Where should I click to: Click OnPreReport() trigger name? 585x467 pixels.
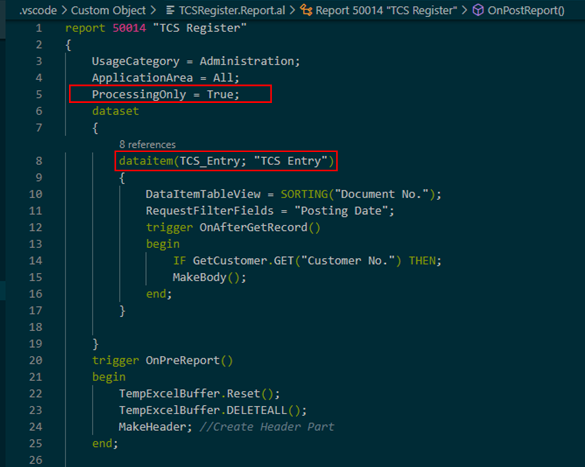[189, 360]
